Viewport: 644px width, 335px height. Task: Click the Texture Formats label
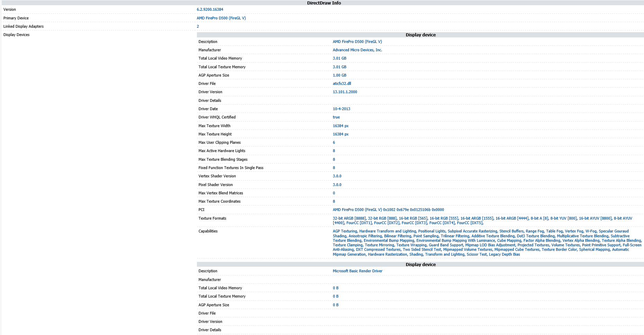(x=212, y=218)
